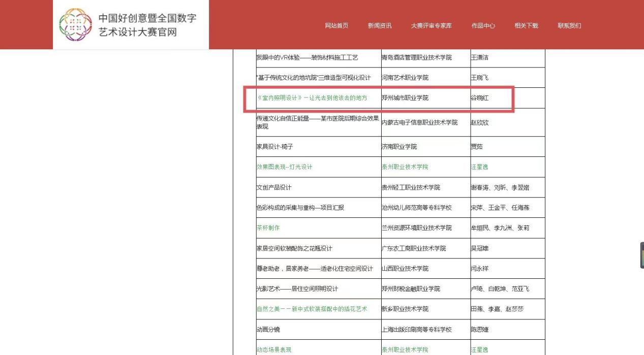Click the 茶杯制作 work link
The height and width of the screenshot is (355, 644).
[268, 228]
